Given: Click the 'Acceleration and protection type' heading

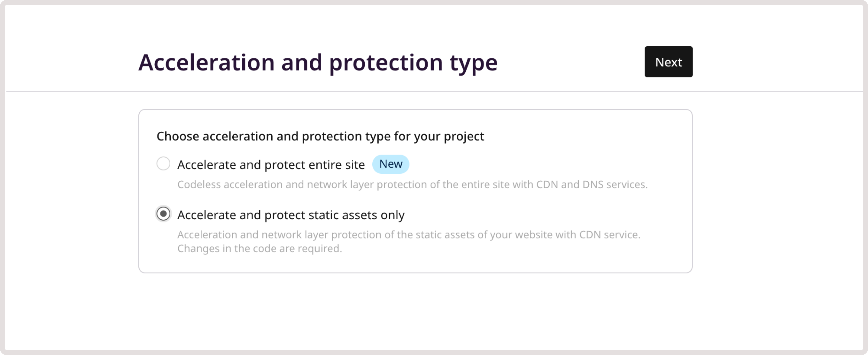Looking at the screenshot, I should pos(318,62).
